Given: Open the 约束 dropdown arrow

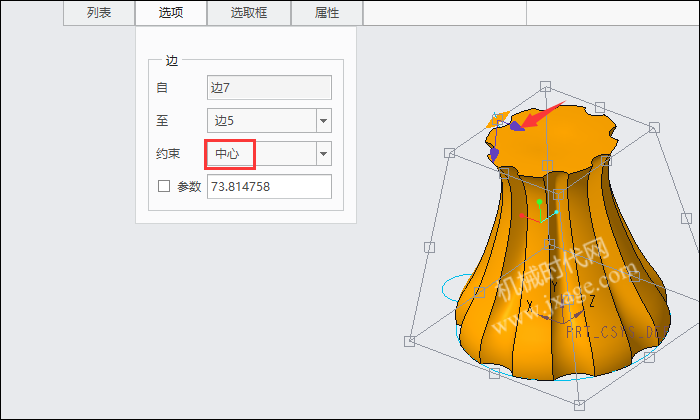Looking at the screenshot, I should (x=324, y=154).
